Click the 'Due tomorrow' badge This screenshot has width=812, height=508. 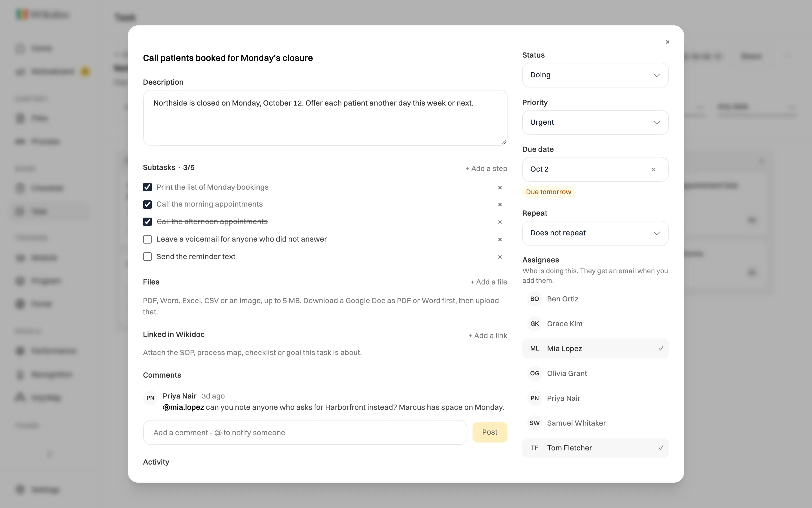[x=548, y=192]
